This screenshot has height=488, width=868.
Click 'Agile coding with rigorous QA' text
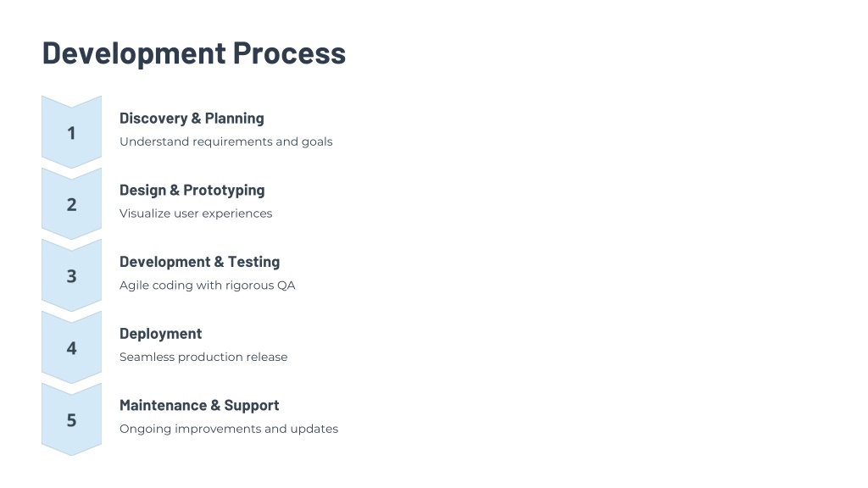pyautogui.click(x=208, y=286)
